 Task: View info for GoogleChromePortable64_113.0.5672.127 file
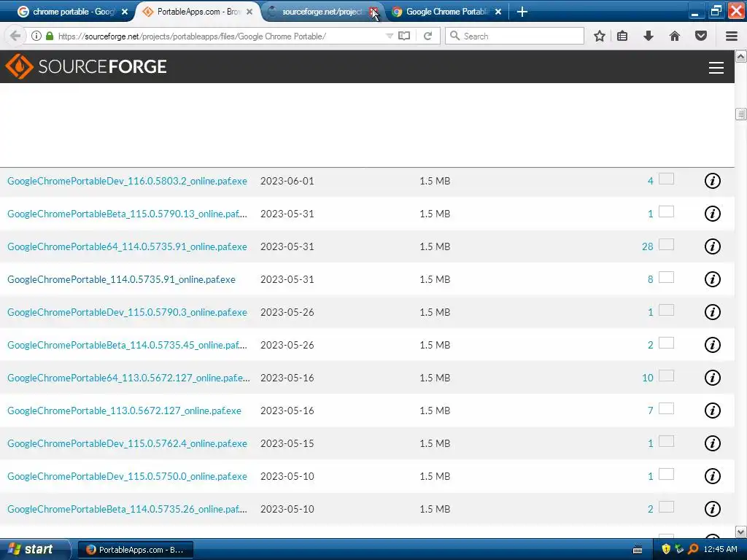pyautogui.click(x=712, y=378)
